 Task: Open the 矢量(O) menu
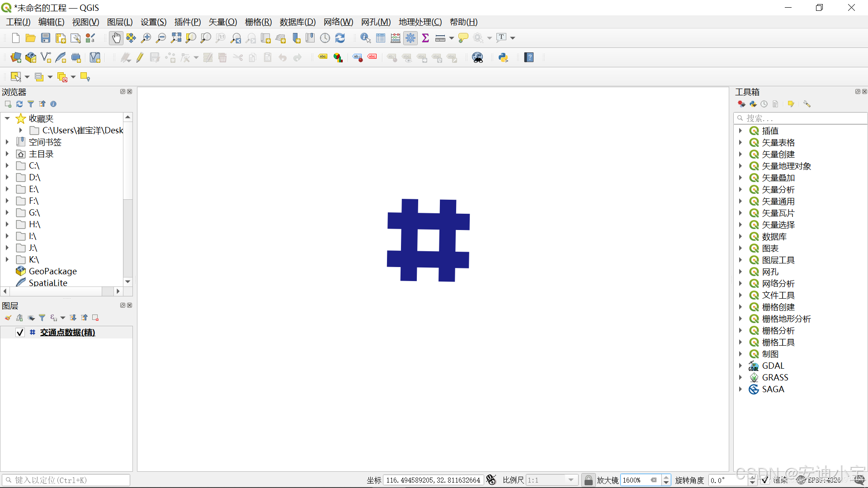[222, 22]
